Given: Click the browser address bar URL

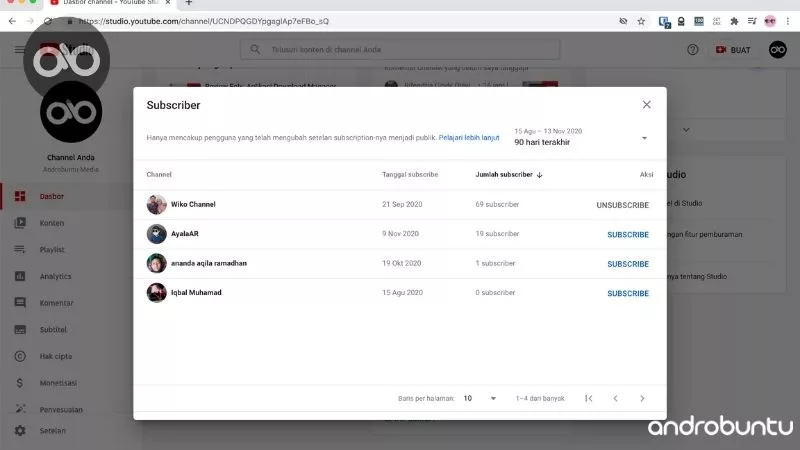Looking at the screenshot, I should [x=204, y=21].
